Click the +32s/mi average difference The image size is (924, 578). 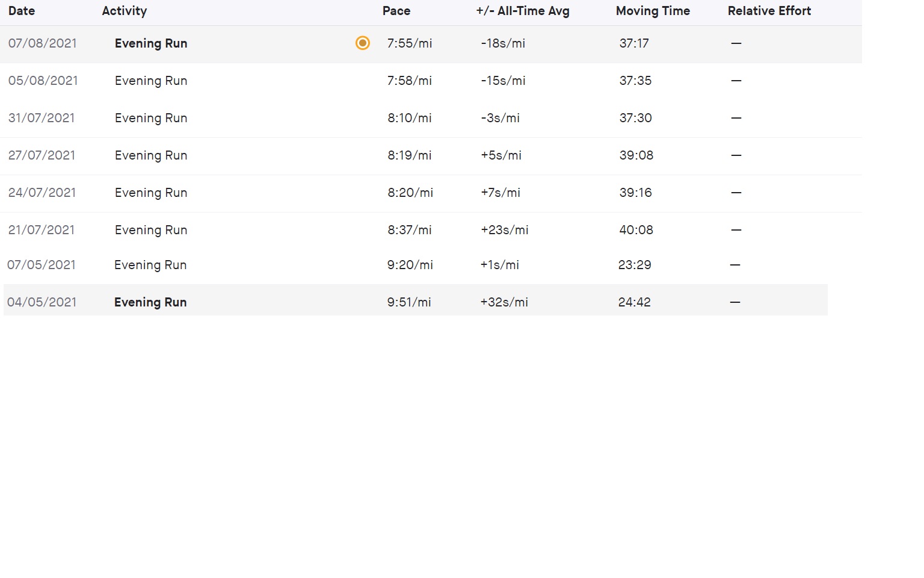pos(504,302)
